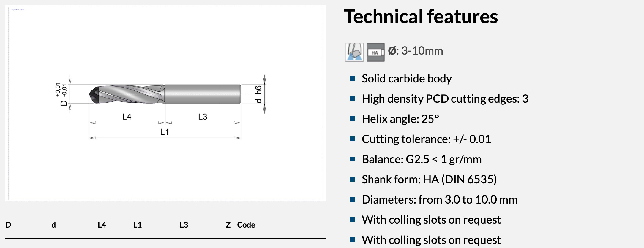Click the D ±0,01 tolerance label in drawing
The height and width of the screenshot is (248, 644).
pyautogui.click(x=61, y=94)
